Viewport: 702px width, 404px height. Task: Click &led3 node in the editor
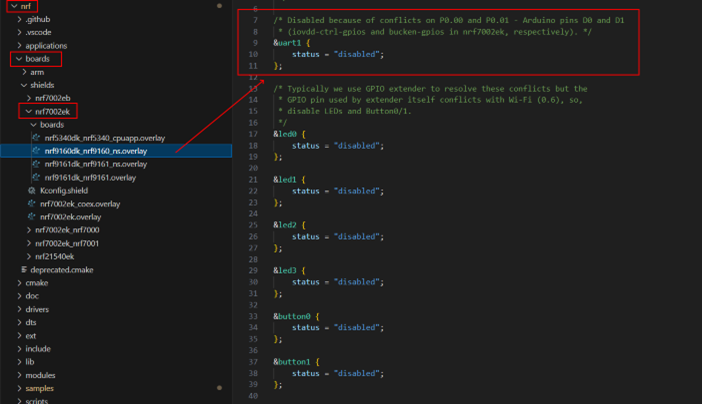tap(285, 271)
